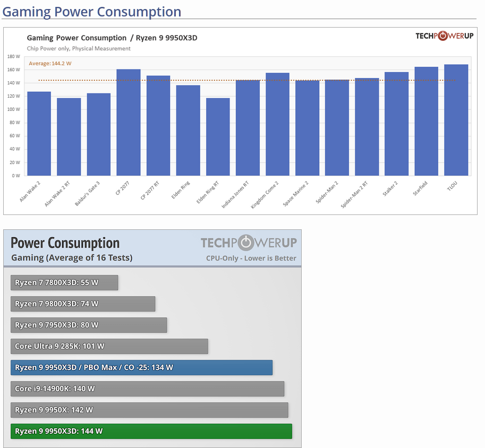Click the Space Marine 2 bar
The width and height of the screenshot is (485, 448).
coord(307,128)
